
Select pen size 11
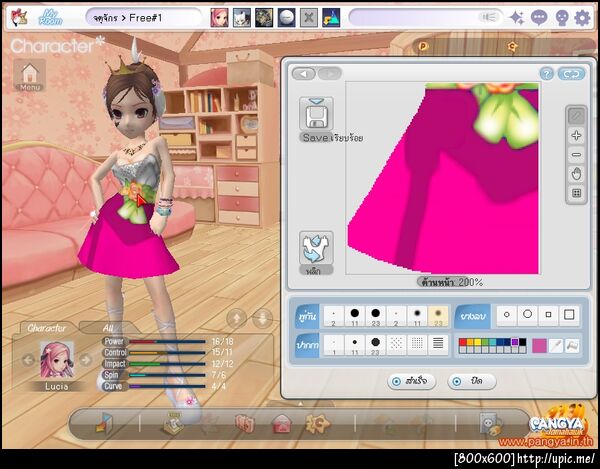pyautogui.click(x=355, y=345)
